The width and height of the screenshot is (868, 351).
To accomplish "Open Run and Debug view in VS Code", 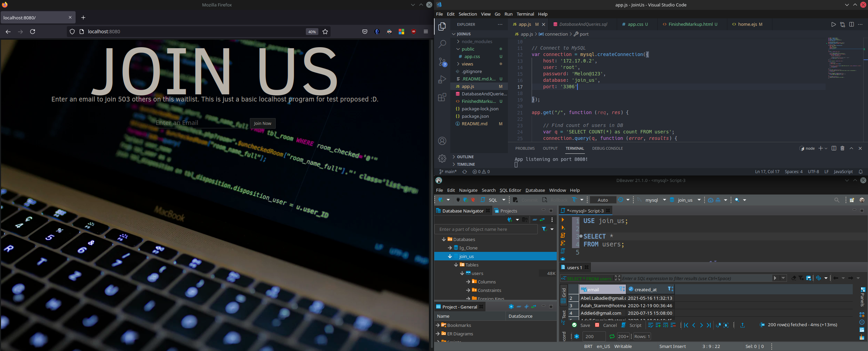I will point(442,79).
